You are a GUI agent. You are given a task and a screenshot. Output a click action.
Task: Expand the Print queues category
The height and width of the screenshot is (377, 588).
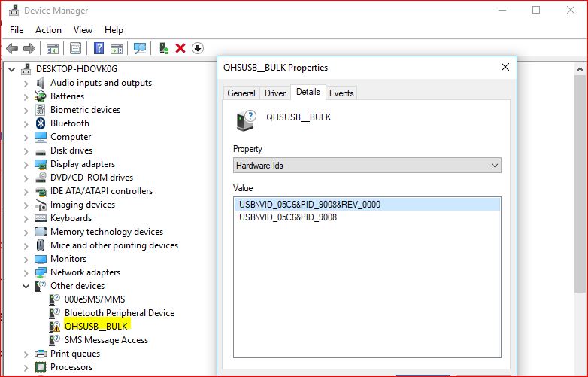tap(26, 354)
